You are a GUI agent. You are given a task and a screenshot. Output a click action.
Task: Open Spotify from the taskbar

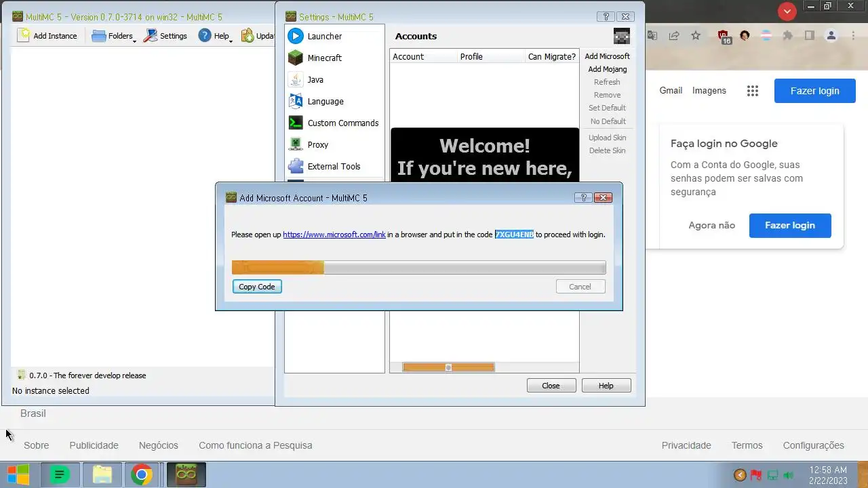tap(60, 475)
